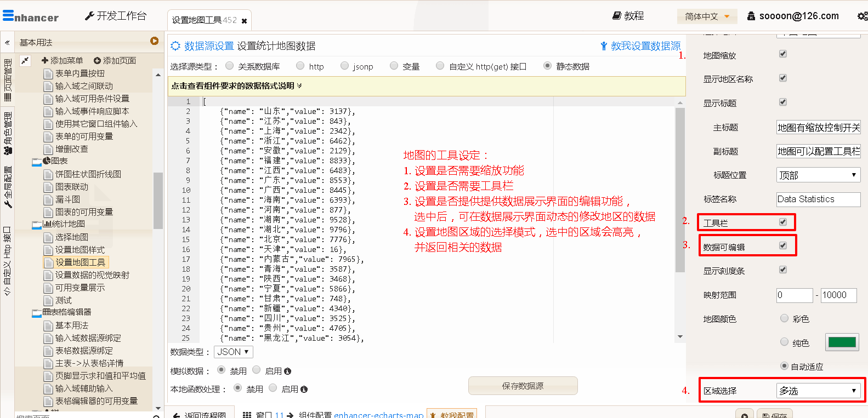Open 设置地图样式 in the page tree
This screenshot has height=418, width=868.
80,250
